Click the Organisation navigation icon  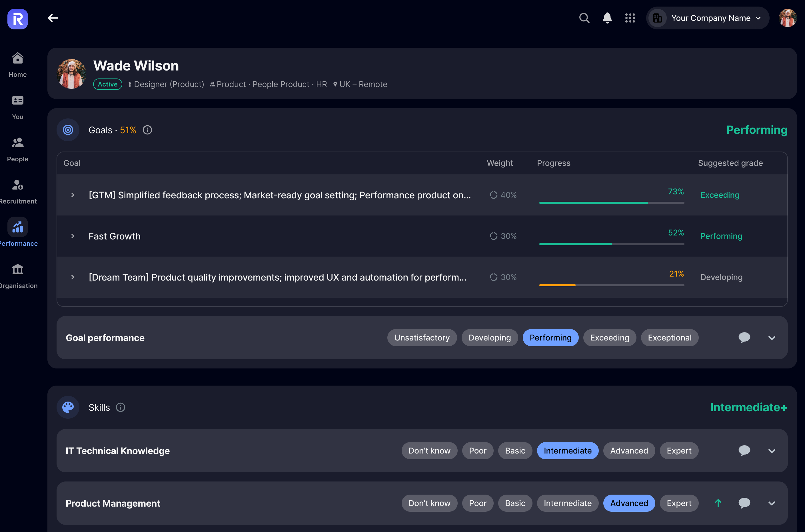[x=18, y=269]
